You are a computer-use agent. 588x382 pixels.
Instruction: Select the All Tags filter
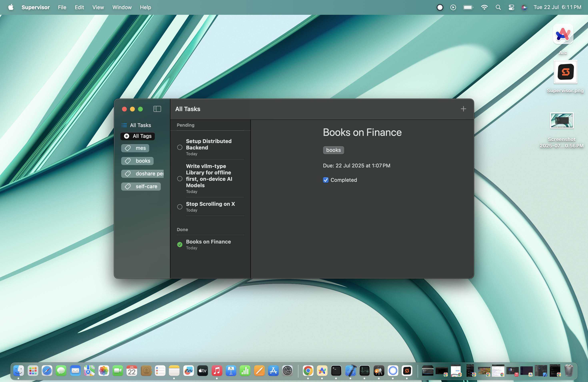click(x=138, y=136)
